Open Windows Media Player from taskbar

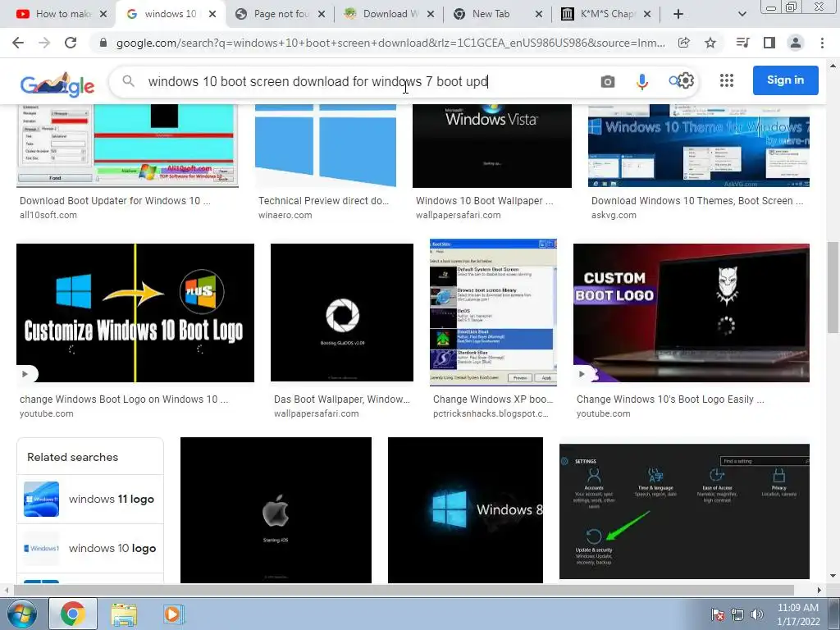coord(172,614)
